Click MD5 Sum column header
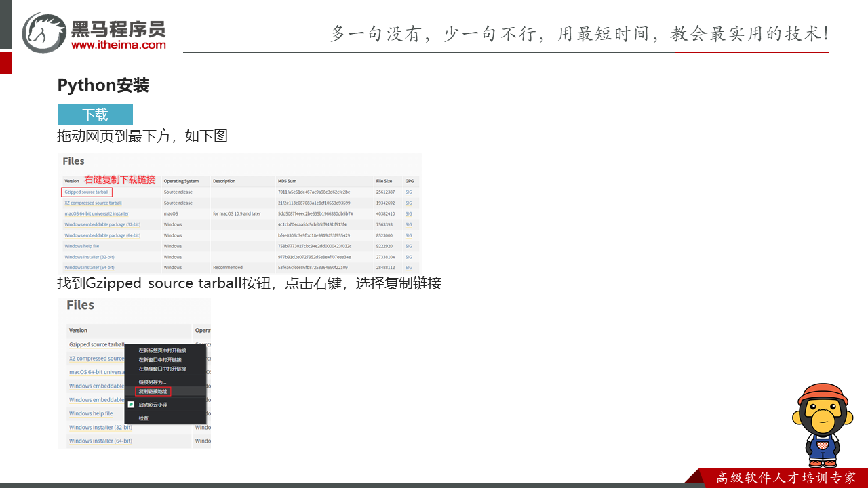The image size is (868, 488). 287,181
